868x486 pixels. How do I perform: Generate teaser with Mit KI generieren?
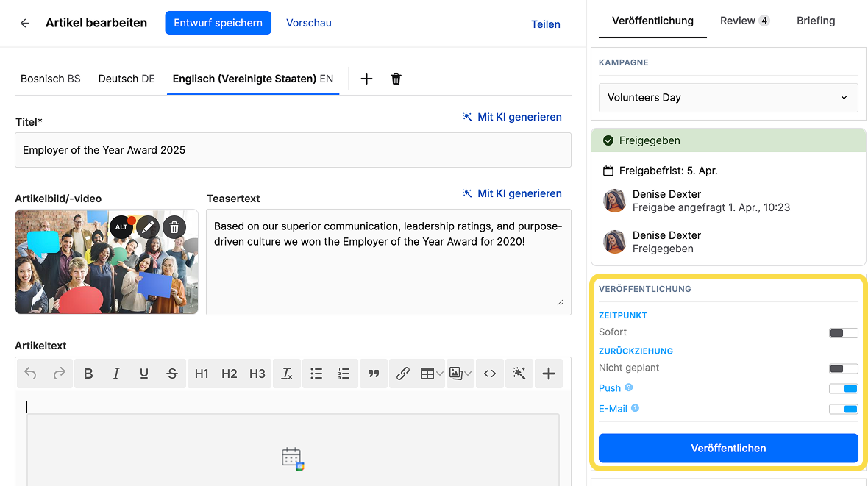coord(512,193)
